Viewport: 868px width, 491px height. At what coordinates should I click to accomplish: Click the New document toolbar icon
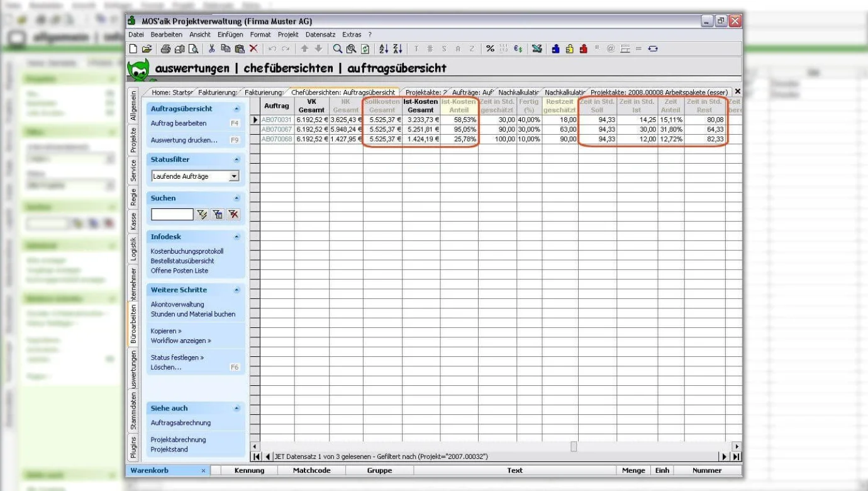(133, 48)
